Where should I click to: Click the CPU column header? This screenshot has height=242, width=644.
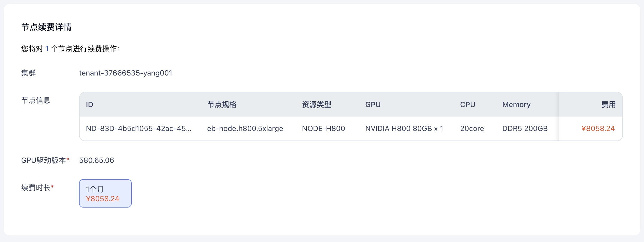click(467, 105)
